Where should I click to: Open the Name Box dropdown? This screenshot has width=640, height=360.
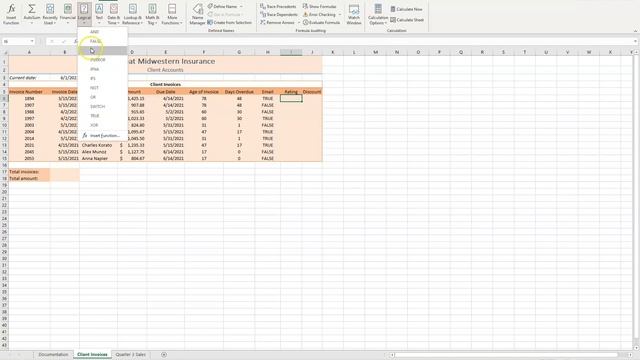[x=32, y=41]
